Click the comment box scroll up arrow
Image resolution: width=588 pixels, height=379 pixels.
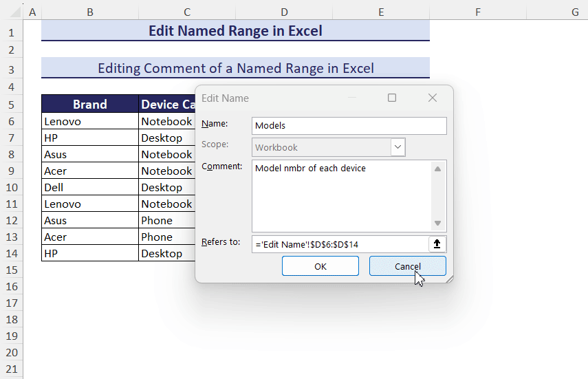(x=437, y=169)
